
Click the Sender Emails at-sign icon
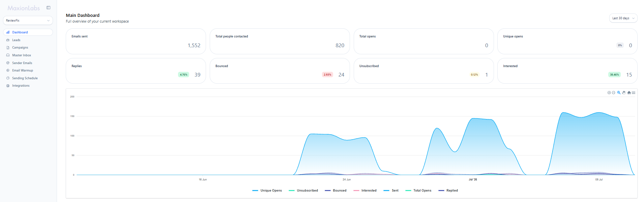(x=8, y=63)
